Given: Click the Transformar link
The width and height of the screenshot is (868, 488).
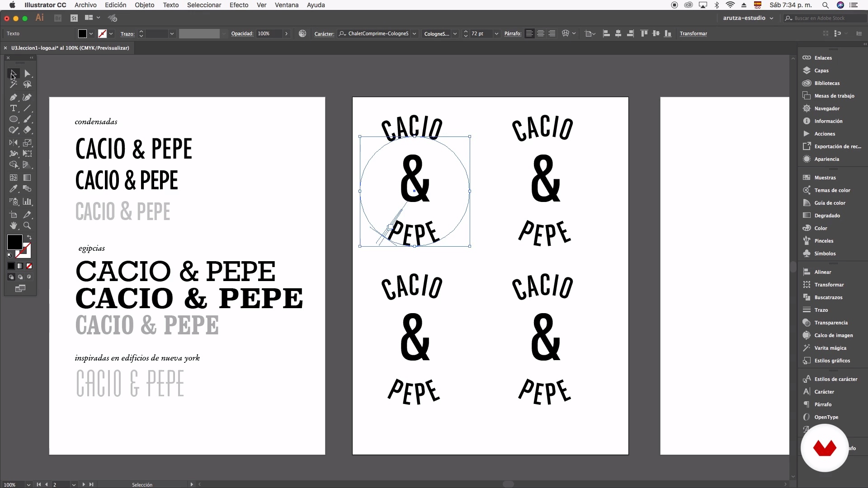Looking at the screenshot, I should [x=693, y=34].
